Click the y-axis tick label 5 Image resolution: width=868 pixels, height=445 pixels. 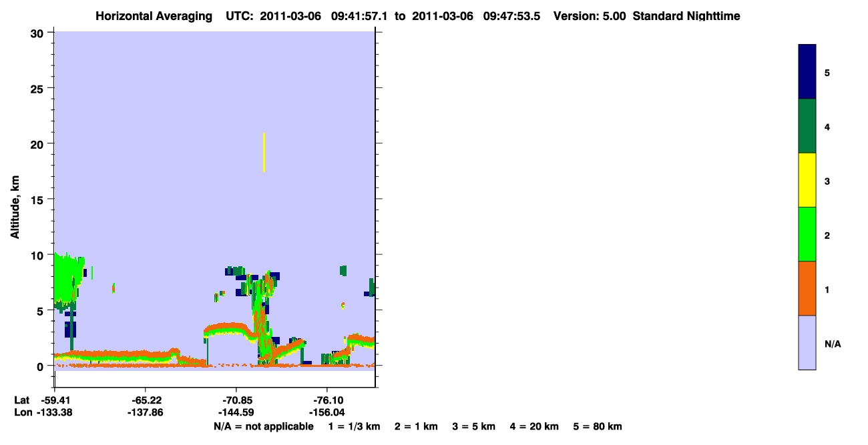[42, 310]
